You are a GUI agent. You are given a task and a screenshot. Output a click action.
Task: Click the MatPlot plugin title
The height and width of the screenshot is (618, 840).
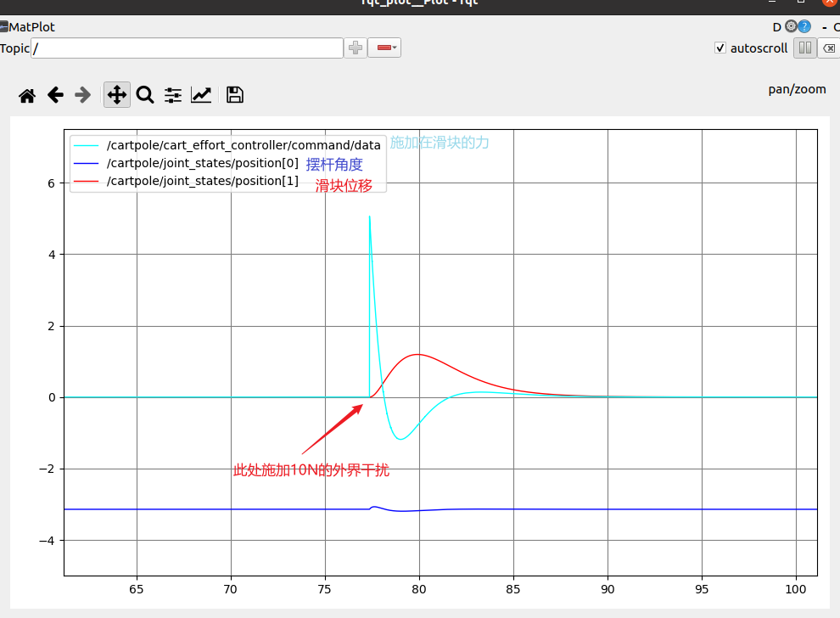pos(31,27)
